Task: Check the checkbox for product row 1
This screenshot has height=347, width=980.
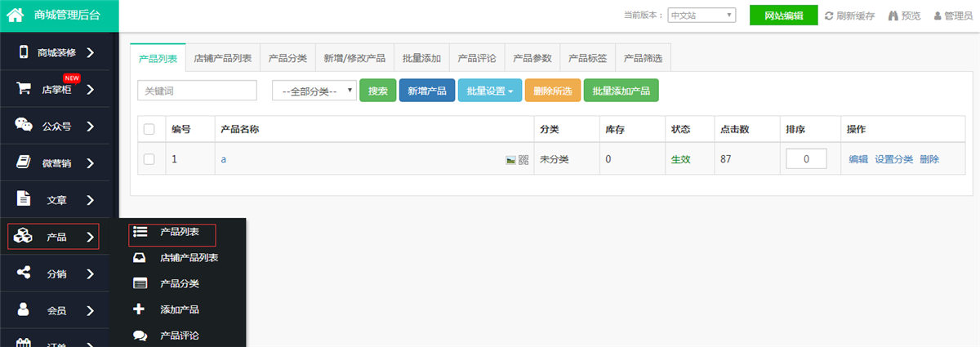Action: click(x=149, y=159)
